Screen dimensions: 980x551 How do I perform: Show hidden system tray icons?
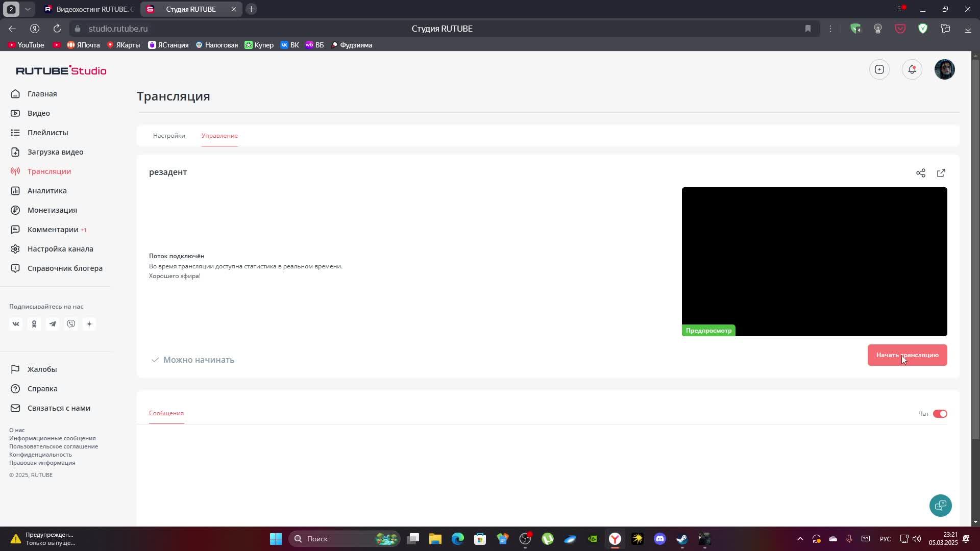(x=800, y=539)
